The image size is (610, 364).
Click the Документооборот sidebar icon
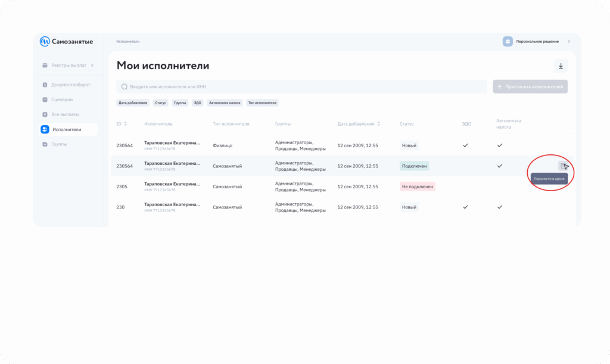45,85
